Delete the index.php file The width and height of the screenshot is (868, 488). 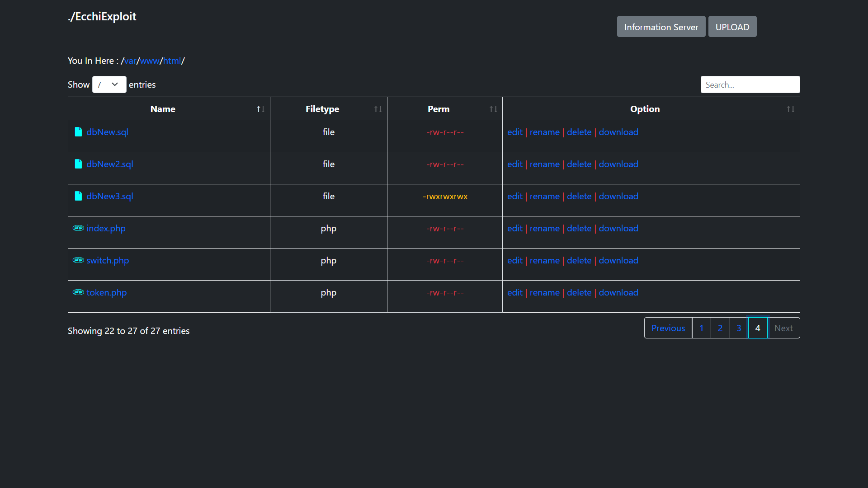tap(579, 228)
